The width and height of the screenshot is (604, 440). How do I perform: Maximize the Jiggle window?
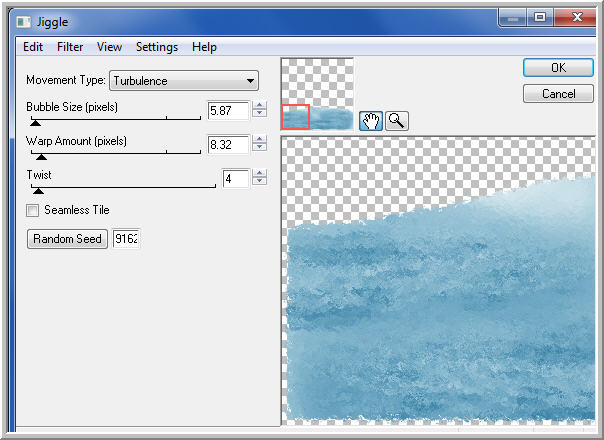tap(540, 18)
